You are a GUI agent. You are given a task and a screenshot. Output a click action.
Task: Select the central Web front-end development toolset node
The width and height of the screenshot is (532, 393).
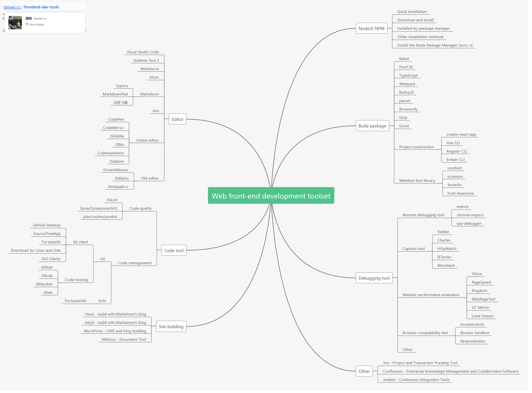point(273,197)
